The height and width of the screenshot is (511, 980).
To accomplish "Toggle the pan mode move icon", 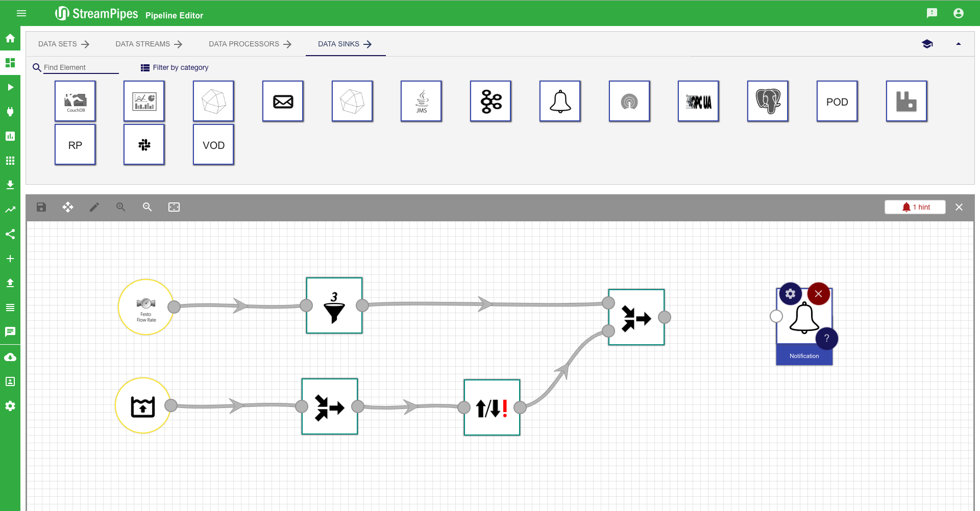I will point(68,207).
